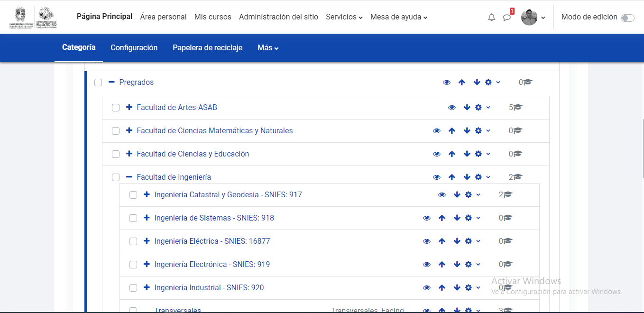Move Ingeniería de Sistemas up with arrow icon

(442, 218)
